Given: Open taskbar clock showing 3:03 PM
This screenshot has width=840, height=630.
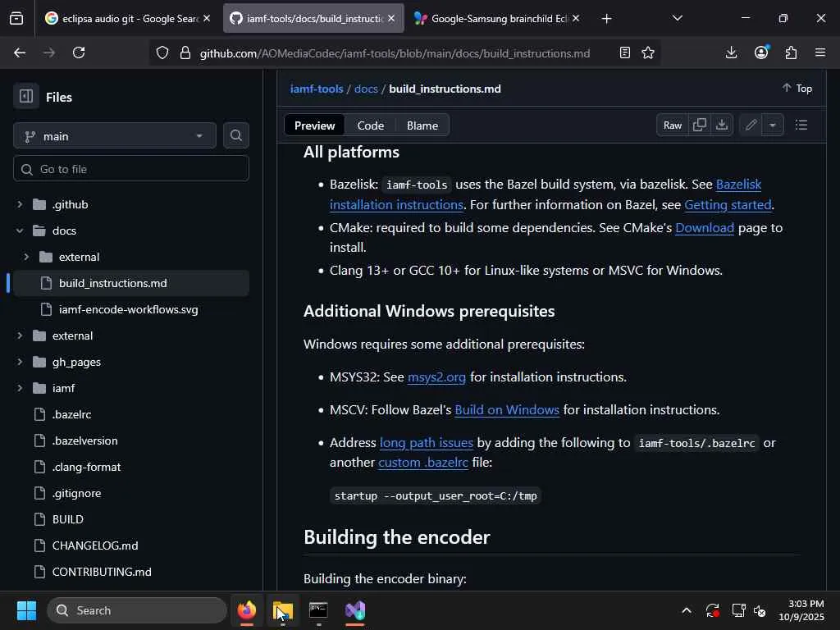Looking at the screenshot, I should pyautogui.click(x=801, y=610).
